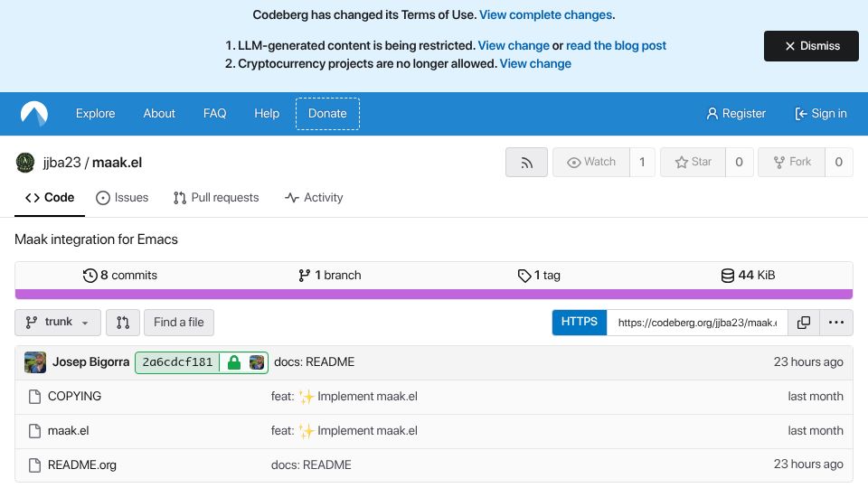Select the HTTPS clone protocol
This screenshot has width=868, height=488.
click(x=579, y=323)
